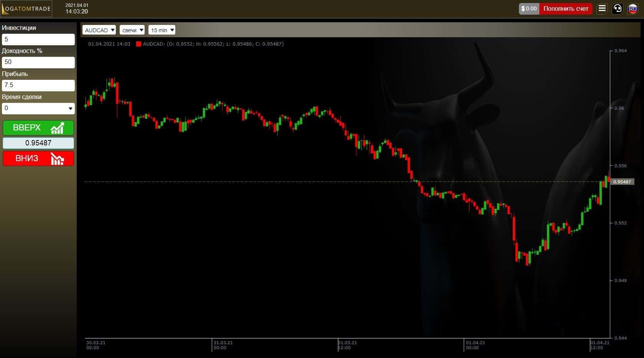Click the falling chart icon on ВНИЗ
644x358 pixels.
click(x=57, y=159)
